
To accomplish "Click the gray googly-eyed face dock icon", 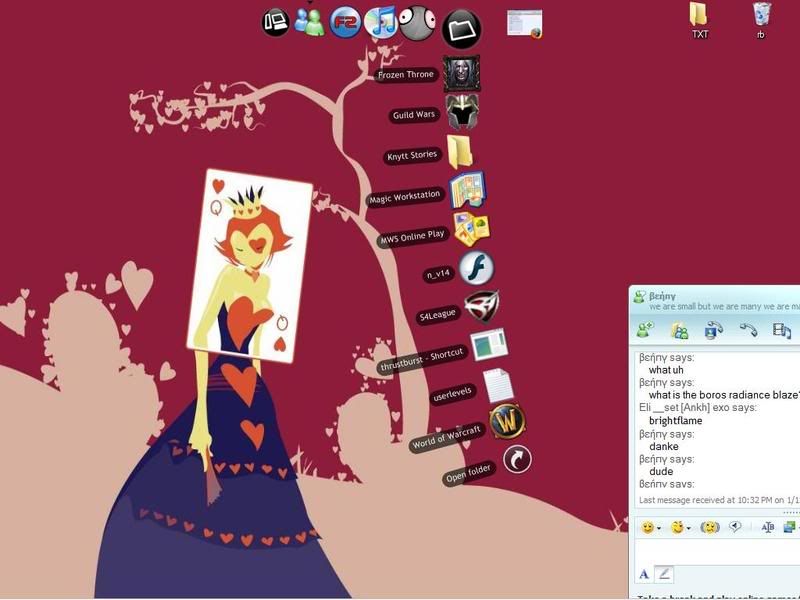I will (x=417, y=22).
